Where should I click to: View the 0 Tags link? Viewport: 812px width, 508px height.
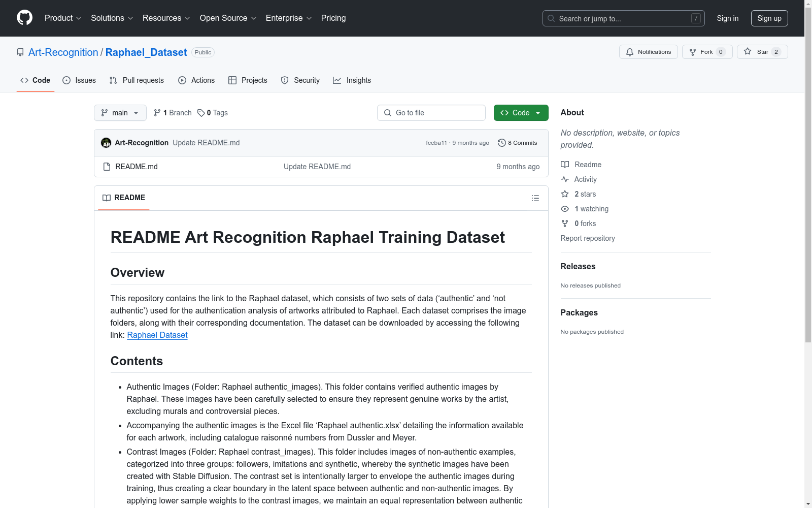coord(213,113)
